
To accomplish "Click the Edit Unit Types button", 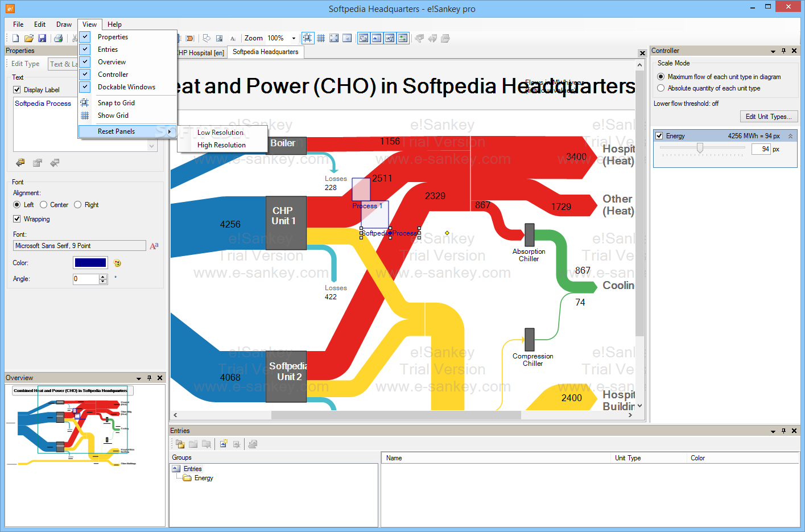I will (769, 117).
